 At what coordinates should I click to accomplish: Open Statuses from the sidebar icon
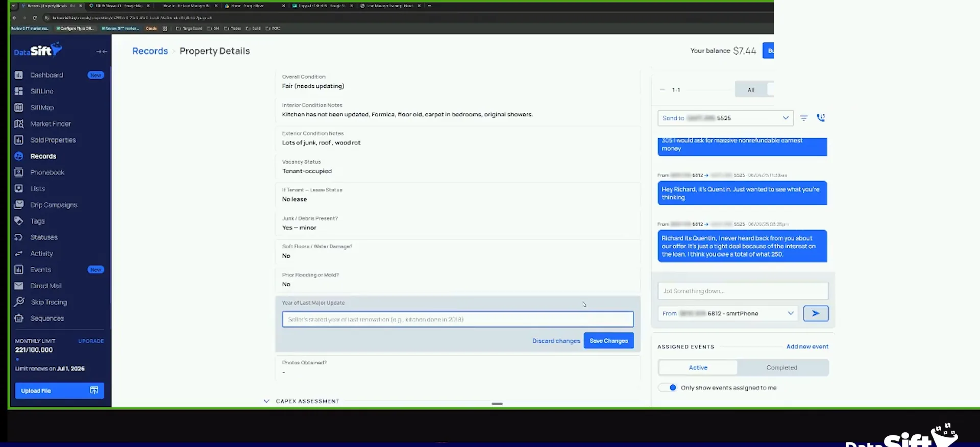coord(19,237)
